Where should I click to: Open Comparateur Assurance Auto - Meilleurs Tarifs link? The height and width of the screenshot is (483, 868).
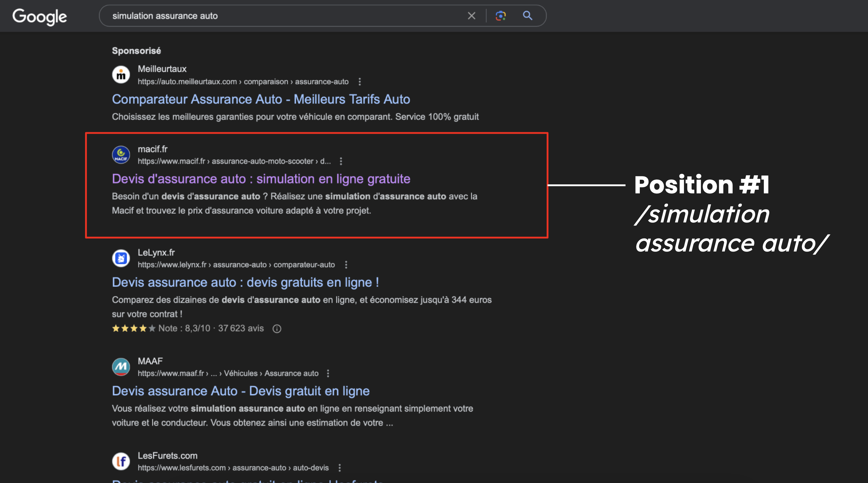(x=261, y=99)
